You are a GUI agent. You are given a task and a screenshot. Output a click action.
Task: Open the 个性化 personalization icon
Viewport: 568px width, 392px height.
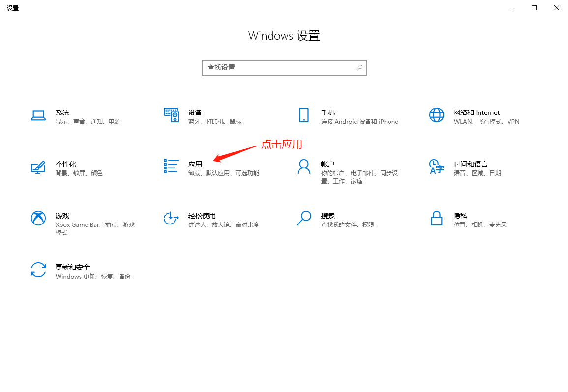(38, 167)
